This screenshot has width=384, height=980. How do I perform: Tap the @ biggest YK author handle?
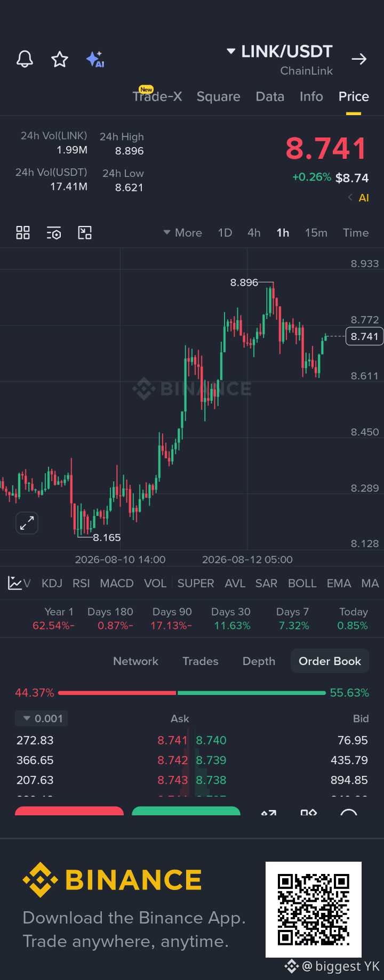point(340,966)
